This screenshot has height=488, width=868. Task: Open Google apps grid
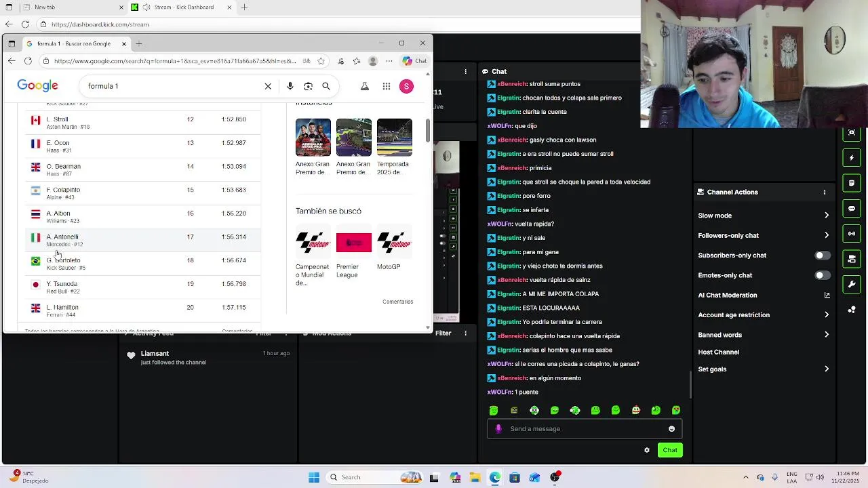point(387,86)
